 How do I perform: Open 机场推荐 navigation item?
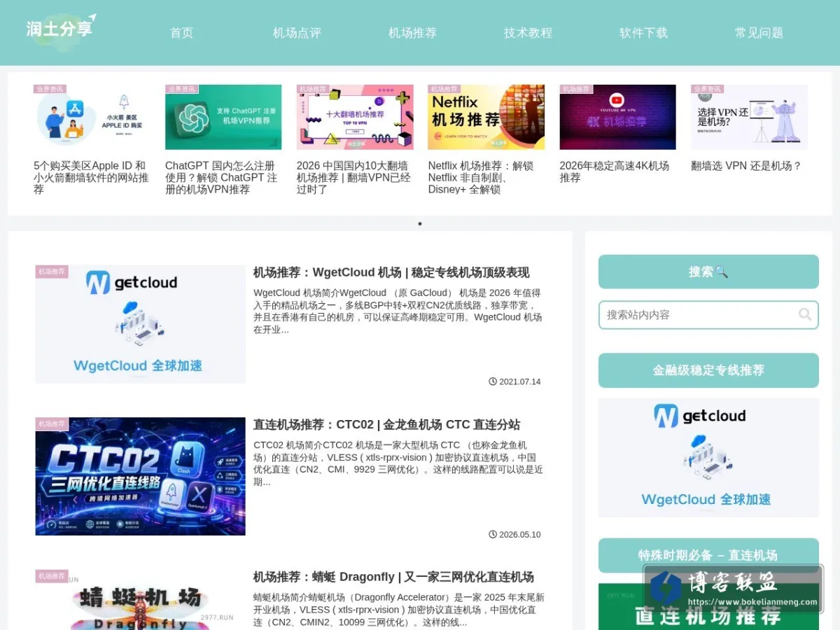[412, 33]
